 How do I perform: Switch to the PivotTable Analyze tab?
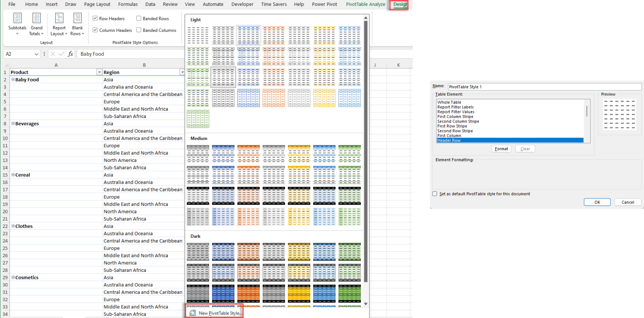point(365,4)
